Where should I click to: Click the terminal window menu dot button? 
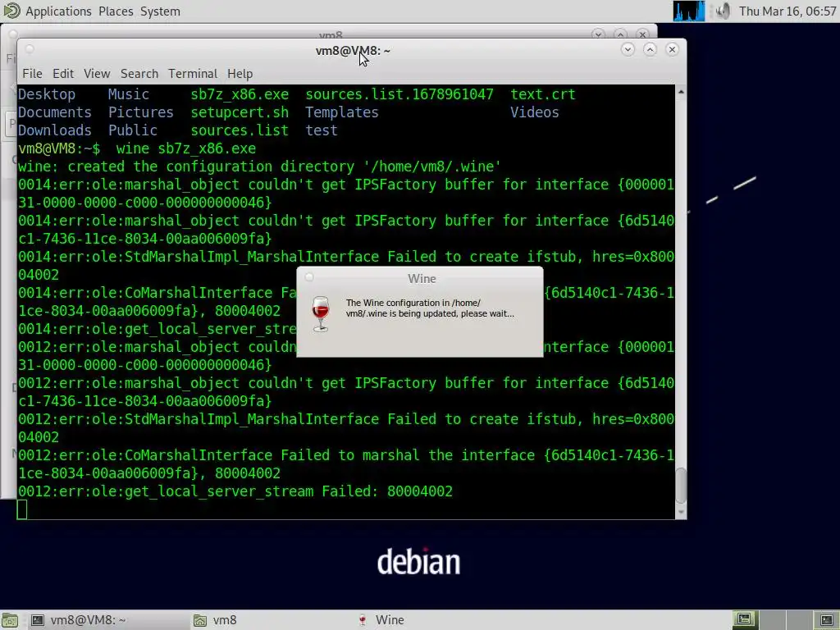(x=30, y=48)
